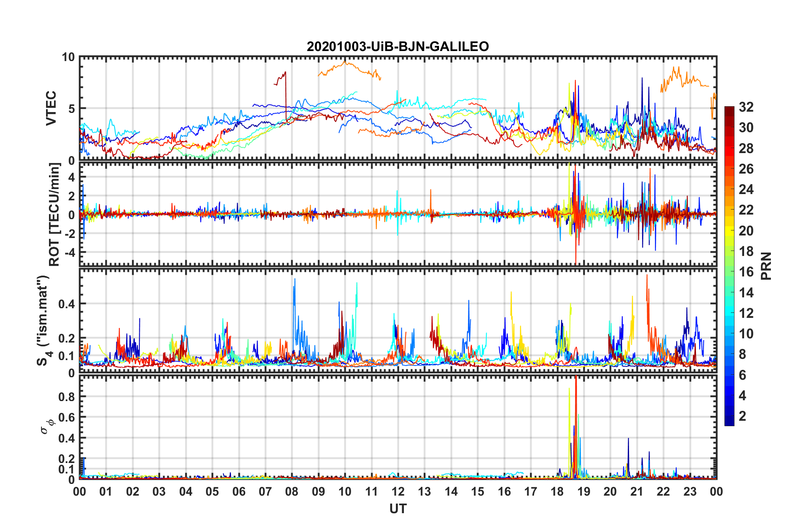Click x-axis tick label 21

click(637, 491)
